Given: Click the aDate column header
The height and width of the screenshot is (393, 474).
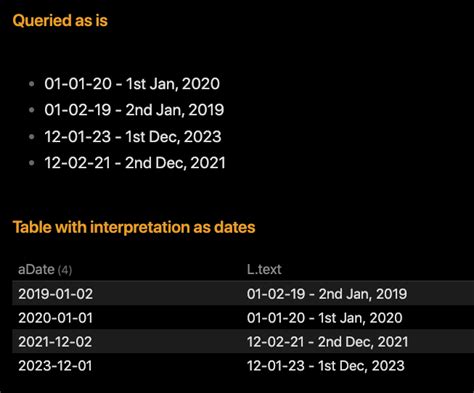Looking at the screenshot, I should click(36, 269).
